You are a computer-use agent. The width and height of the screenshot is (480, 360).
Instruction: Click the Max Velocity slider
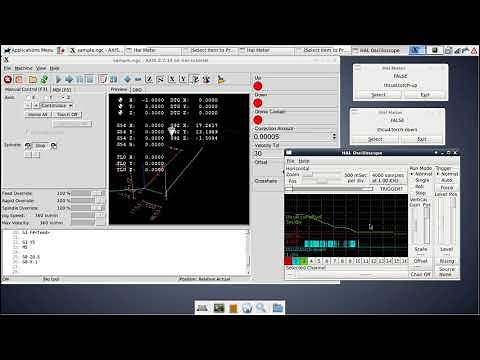pos(88,223)
